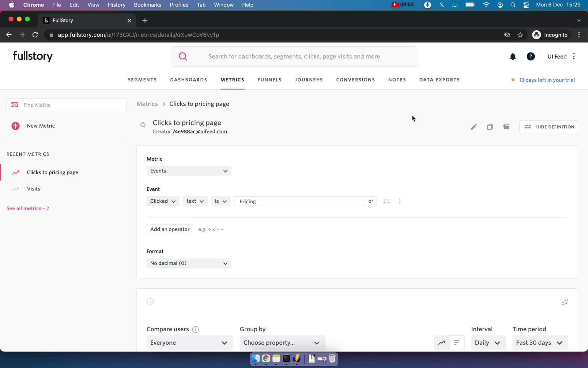588x368 pixels.
Task: Click the help question mark icon
Action: point(531,56)
